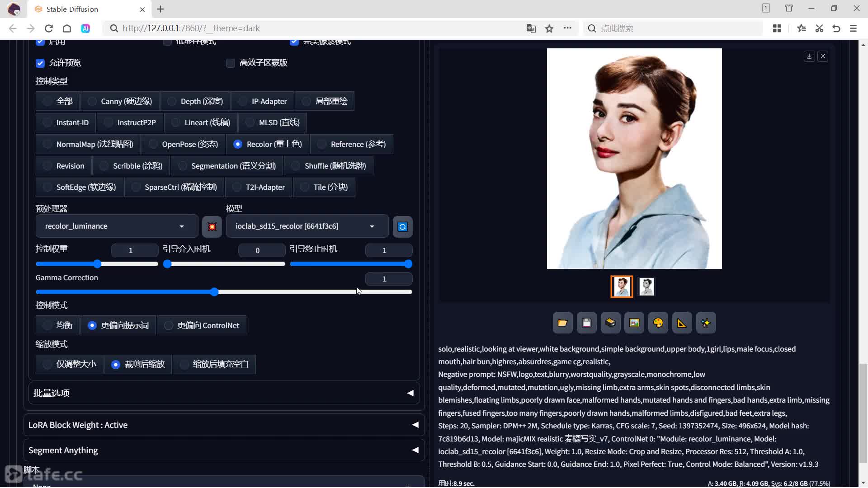Open the browser hamburger menu
Image resolution: width=868 pixels, height=488 pixels.
[x=854, y=28]
